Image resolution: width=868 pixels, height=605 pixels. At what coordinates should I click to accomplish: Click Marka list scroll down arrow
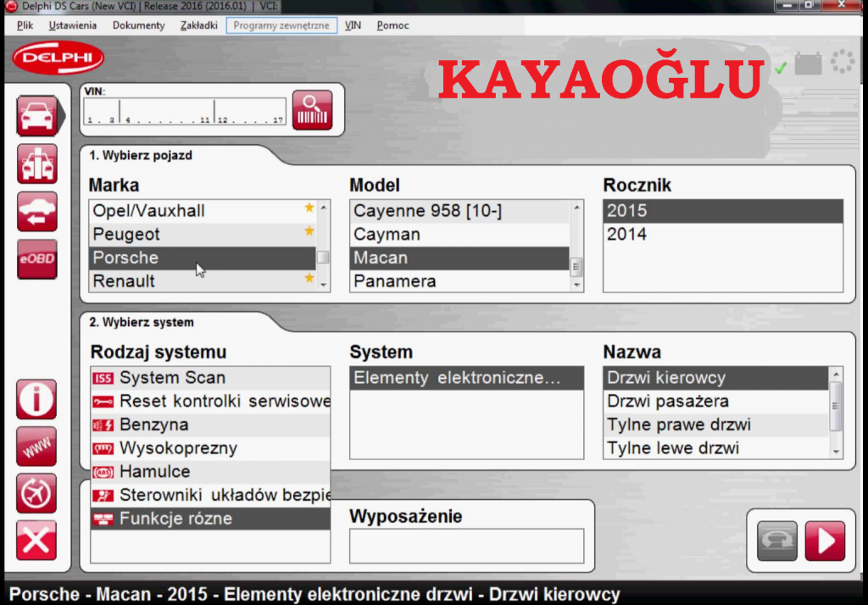pos(323,285)
